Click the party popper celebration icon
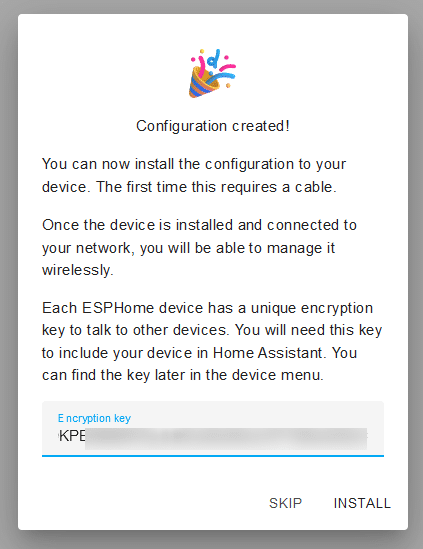The image size is (423, 549). [213, 74]
